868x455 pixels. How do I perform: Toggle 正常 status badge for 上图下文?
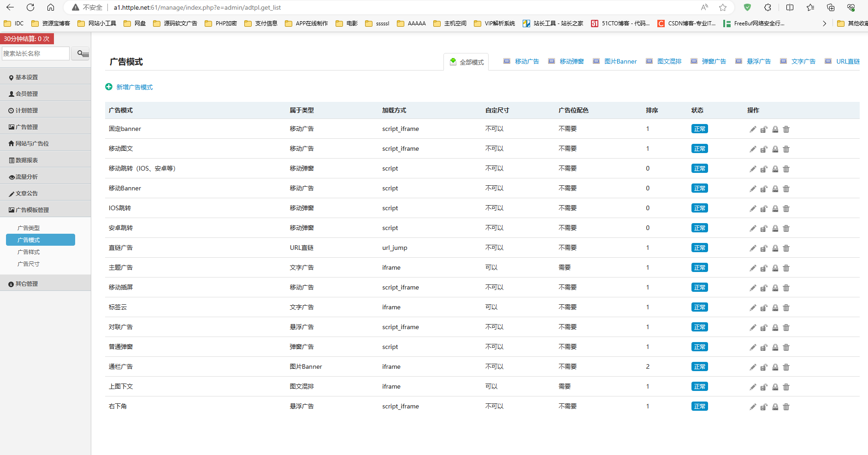pos(699,387)
